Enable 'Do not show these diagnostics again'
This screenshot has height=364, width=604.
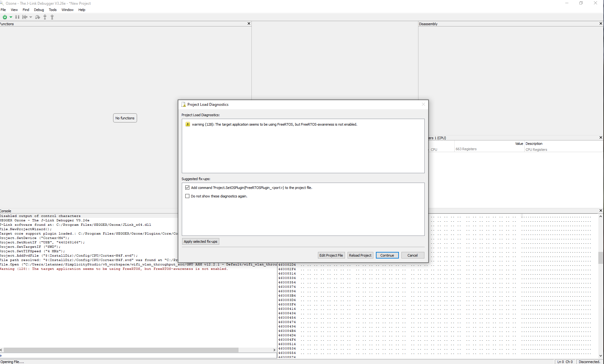[187, 196]
